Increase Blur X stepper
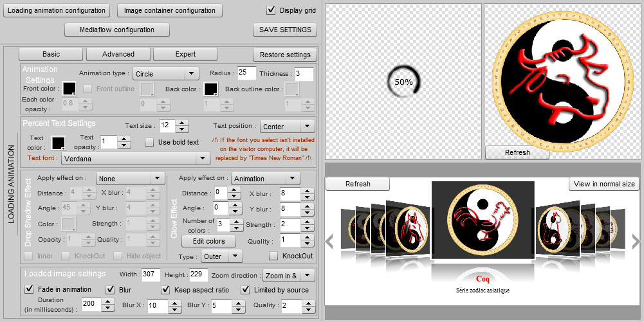This screenshot has width=644, height=322. [175, 303]
